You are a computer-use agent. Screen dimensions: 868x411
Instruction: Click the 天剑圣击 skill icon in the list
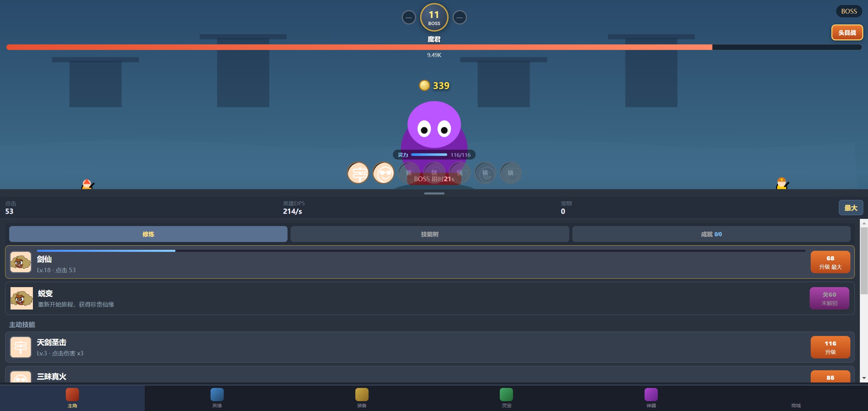pos(21,347)
